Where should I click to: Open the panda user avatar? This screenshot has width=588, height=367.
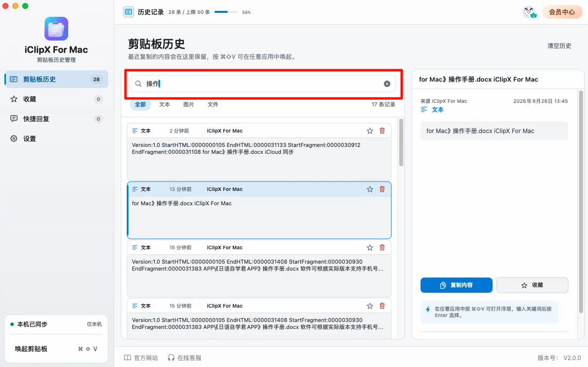tap(530, 12)
